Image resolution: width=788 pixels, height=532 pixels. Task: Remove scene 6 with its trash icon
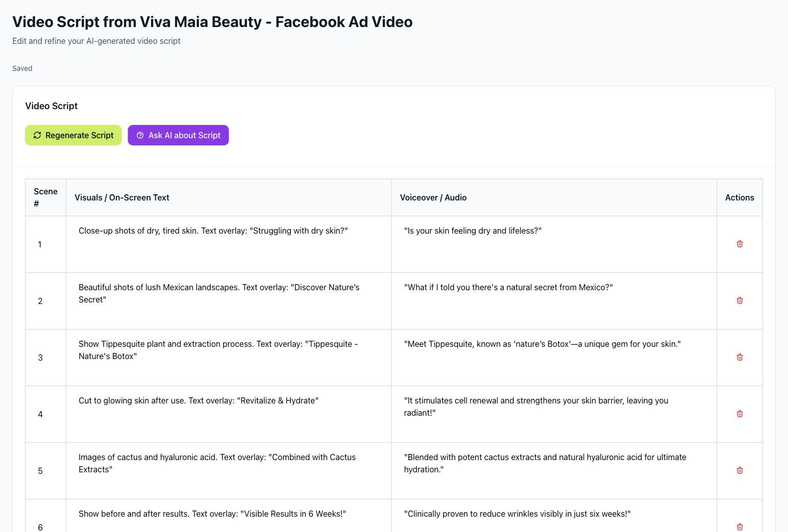click(x=740, y=526)
